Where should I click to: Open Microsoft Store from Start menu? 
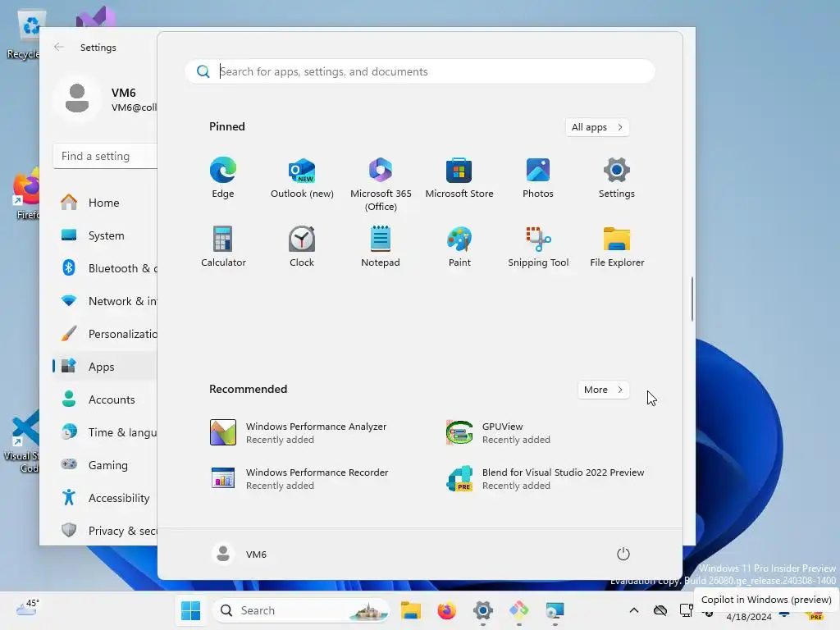tap(459, 177)
